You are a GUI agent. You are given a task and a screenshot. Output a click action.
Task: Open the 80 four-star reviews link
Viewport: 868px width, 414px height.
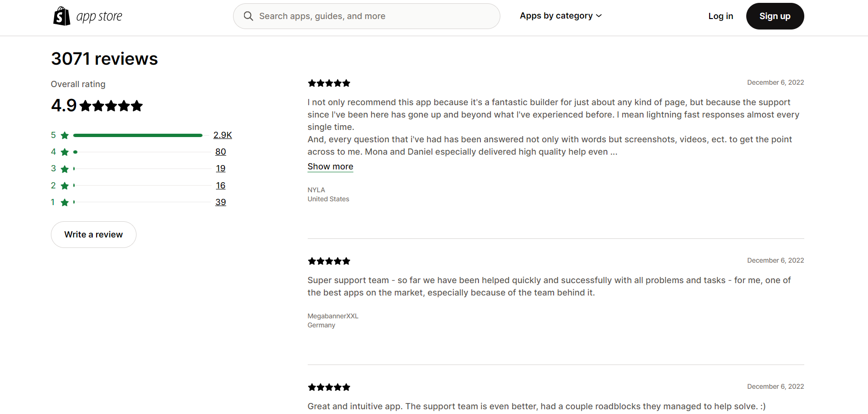221,152
